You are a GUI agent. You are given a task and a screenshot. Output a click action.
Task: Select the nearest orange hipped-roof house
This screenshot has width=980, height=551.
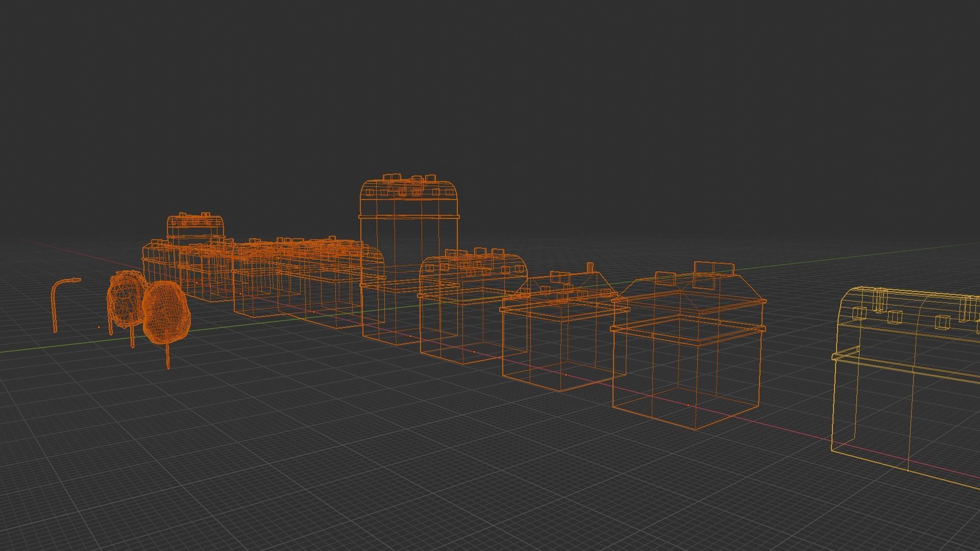tap(688, 346)
